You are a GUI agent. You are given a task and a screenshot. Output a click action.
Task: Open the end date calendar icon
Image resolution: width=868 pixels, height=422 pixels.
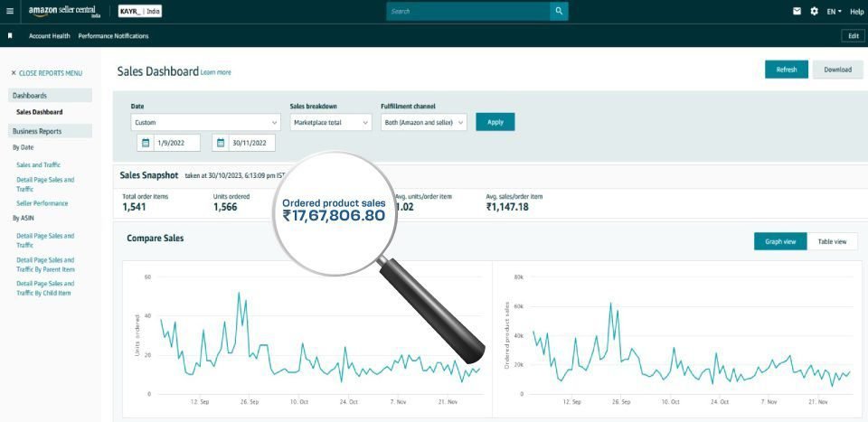click(222, 143)
